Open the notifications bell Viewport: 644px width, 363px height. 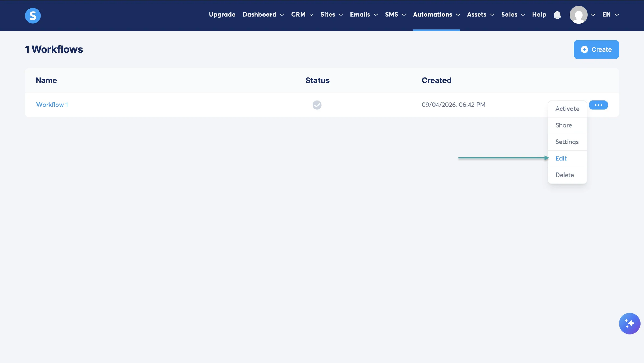(557, 15)
